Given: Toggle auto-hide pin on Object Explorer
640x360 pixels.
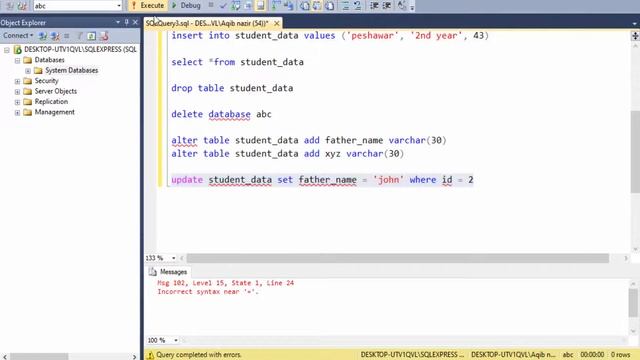Looking at the screenshot, I should point(127,22).
